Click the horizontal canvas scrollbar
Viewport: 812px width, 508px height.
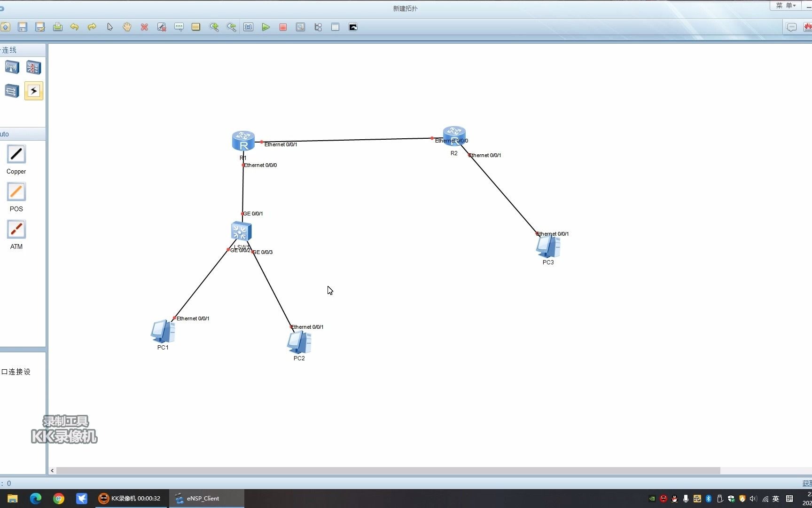click(x=388, y=471)
